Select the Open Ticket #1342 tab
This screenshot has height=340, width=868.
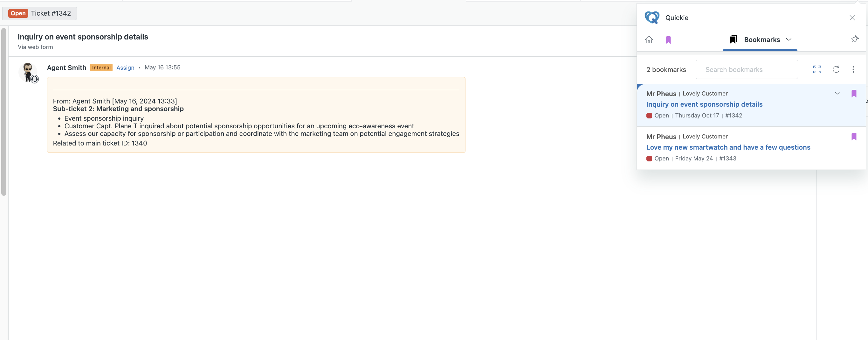coord(39,13)
